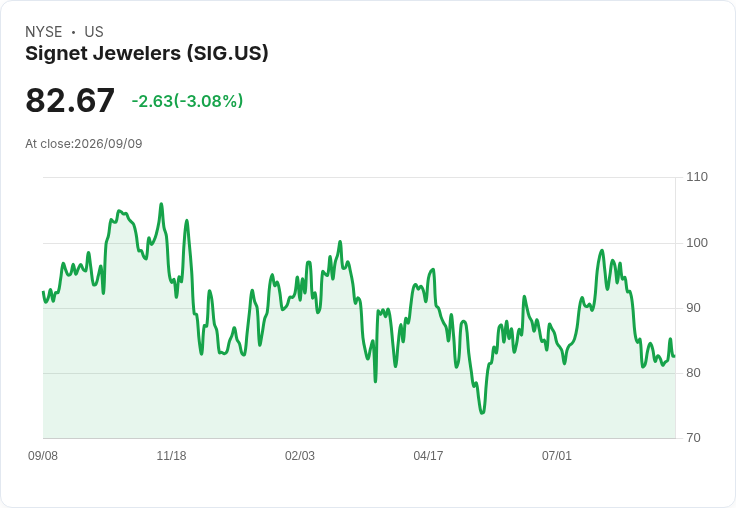Viewport: 736px width, 508px height.
Task: Click the 90 y-axis label
Action: click(x=693, y=308)
